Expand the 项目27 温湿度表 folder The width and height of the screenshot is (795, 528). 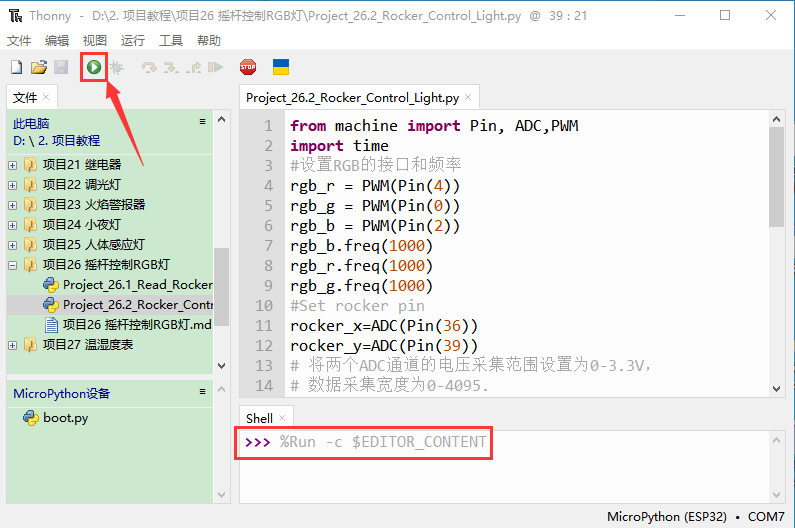pyautogui.click(x=12, y=345)
